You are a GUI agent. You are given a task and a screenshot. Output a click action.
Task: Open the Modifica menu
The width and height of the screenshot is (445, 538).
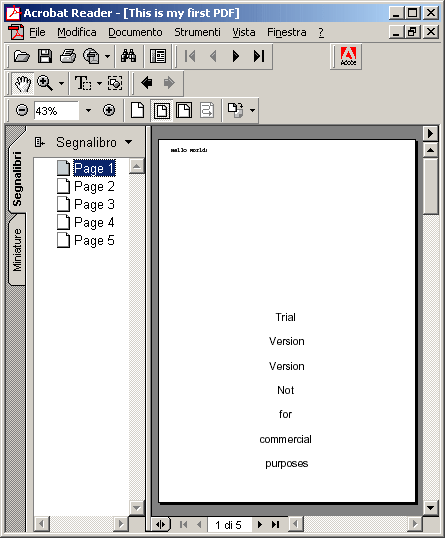(x=77, y=32)
